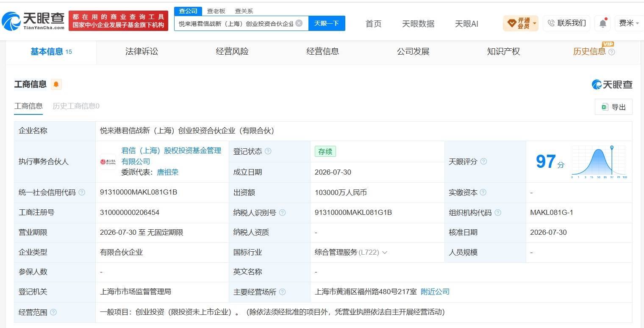Click the 存续 registration status tag
644x328 pixels.
click(325, 152)
